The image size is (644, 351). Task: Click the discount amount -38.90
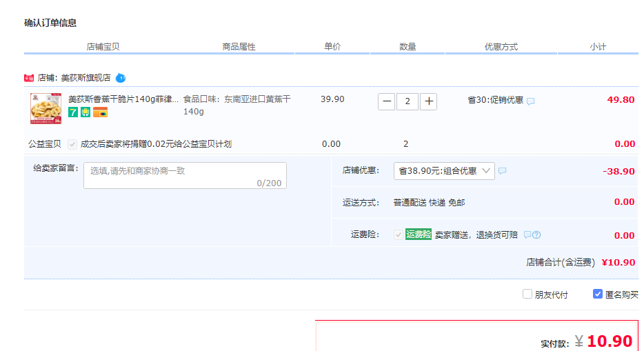click(x=618, y=171)
